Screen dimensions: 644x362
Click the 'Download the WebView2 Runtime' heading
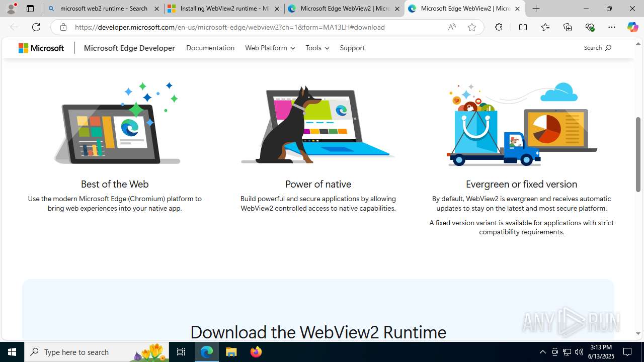pos(318,332)
